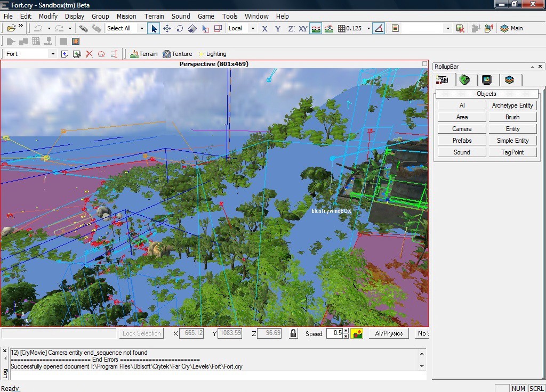Expand the Select All dropdown
This screenshot has width=546, height=392.
point(142,28)
